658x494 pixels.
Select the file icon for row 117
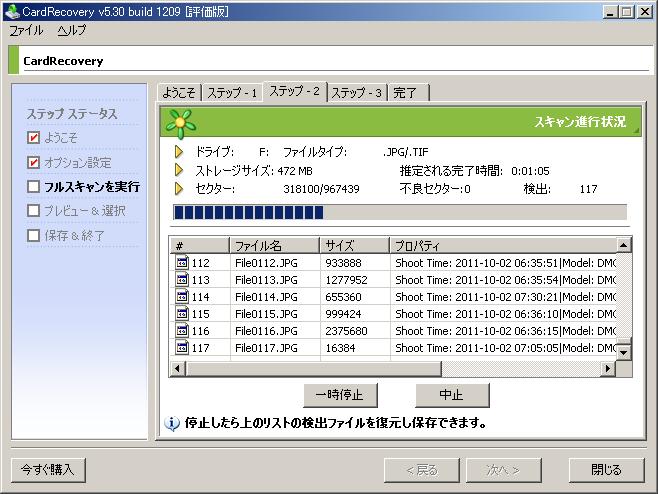182,347
